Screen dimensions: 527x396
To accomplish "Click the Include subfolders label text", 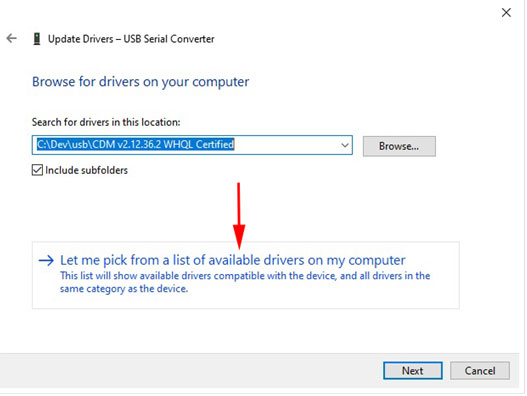I will tap(86, 170).
